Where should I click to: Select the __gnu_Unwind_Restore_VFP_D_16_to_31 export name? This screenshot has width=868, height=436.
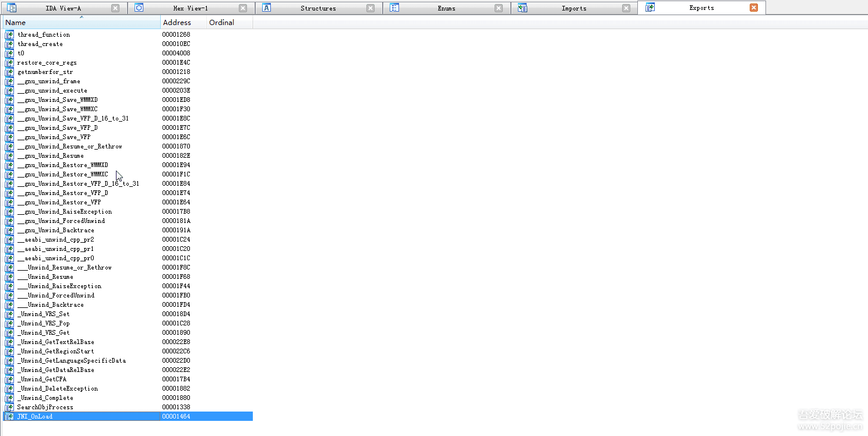pyautogui.click(x=78, y=184)
